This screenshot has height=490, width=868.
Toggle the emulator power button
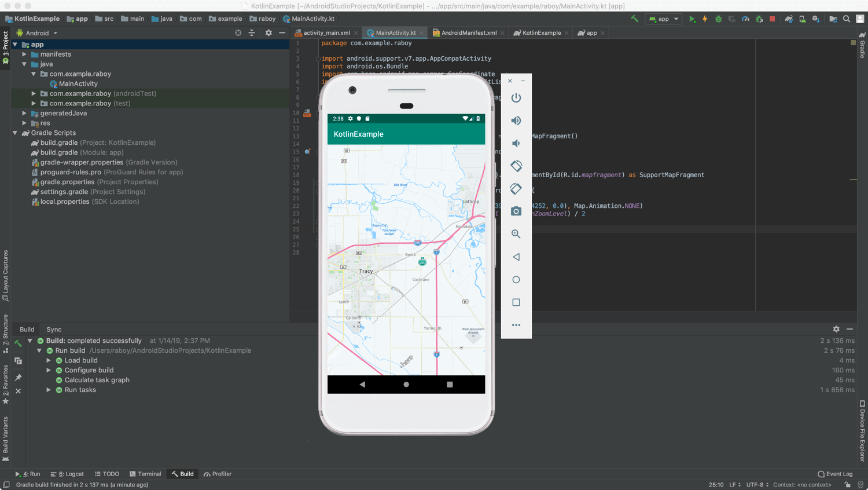[516, 97]
